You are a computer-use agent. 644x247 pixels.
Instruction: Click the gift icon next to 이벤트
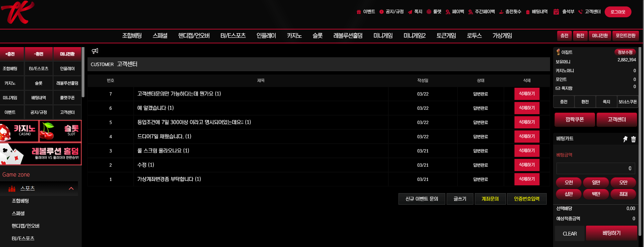[359, 12]
